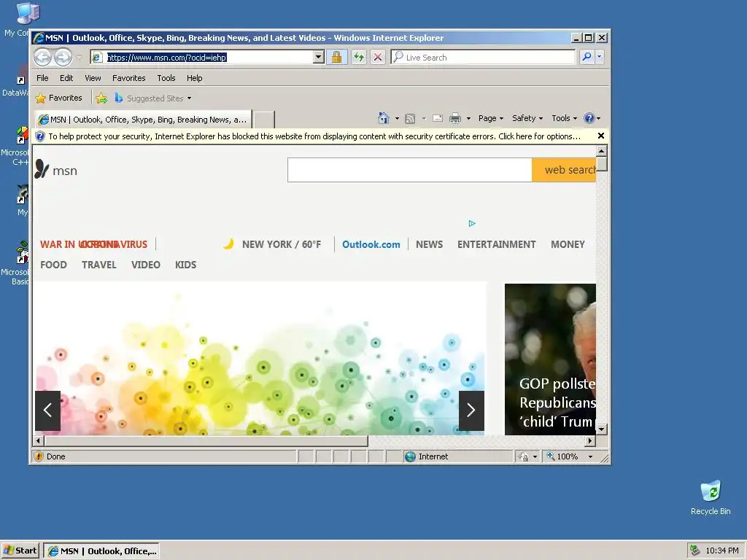Image resolution: width=747 pixels, height=560 pixels.
Task: Open the FOOD navigation link
Action: [x=53, y=265]
